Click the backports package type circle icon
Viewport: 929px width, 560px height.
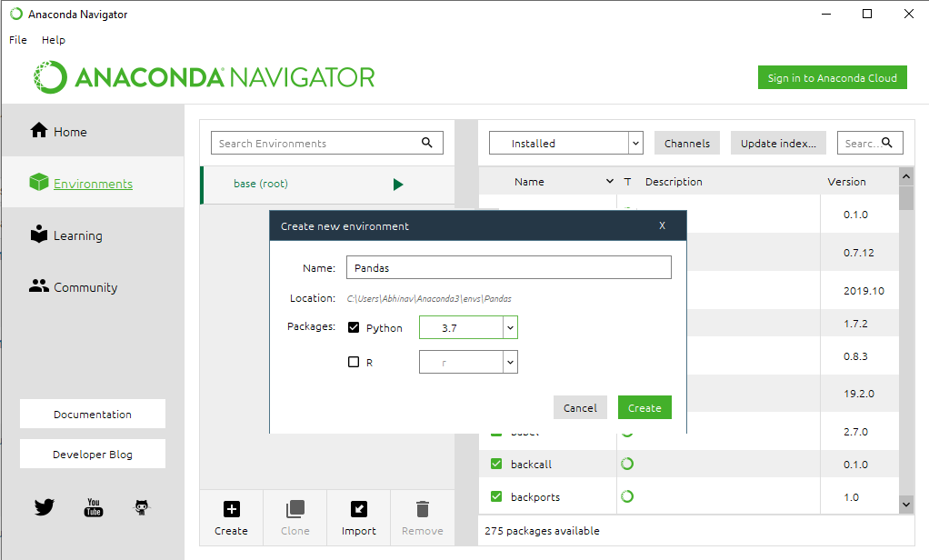click(x=627, y=496)
